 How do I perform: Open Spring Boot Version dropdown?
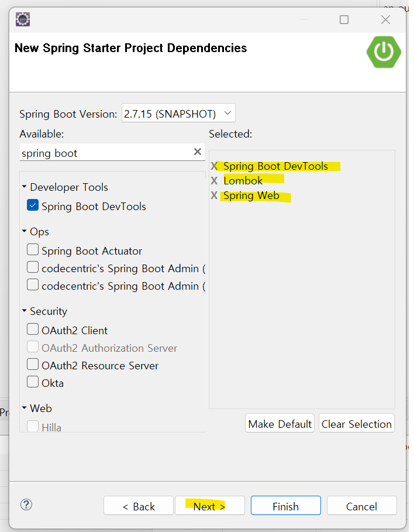[178, 114]
